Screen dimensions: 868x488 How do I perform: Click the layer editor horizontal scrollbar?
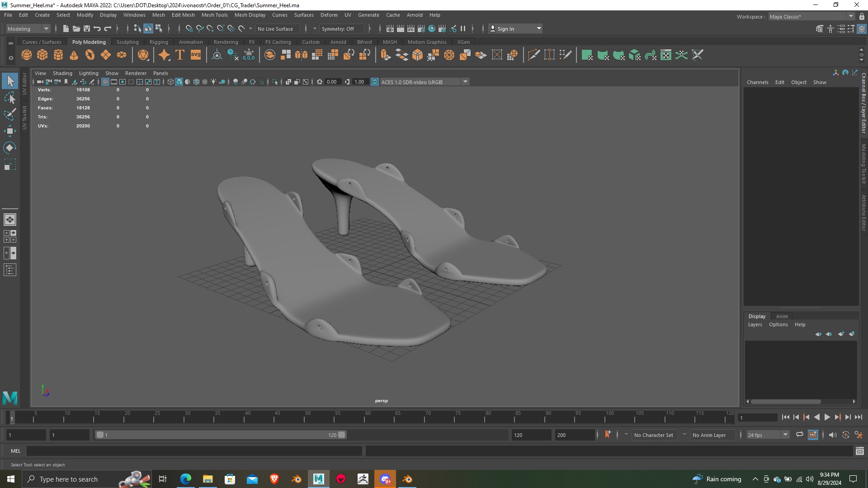[x=786, y=401]
